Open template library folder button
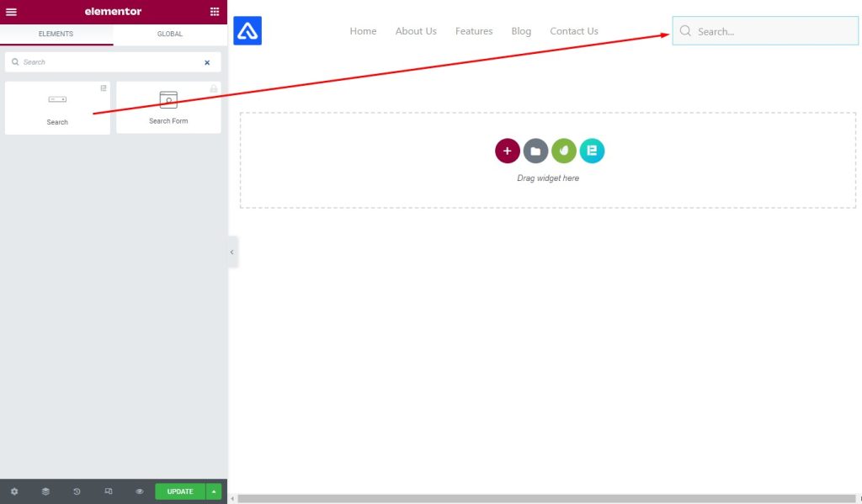 [535, 151]
